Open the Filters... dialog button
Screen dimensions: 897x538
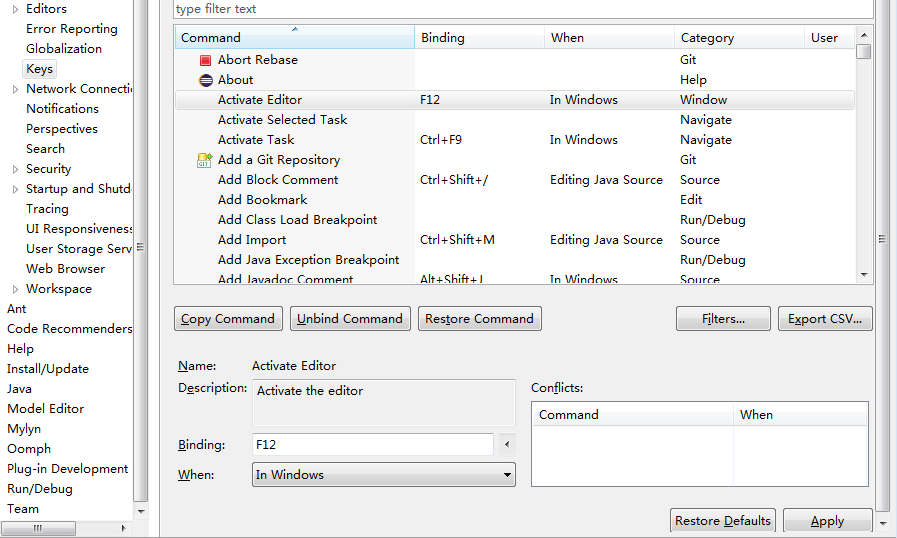click(723, 319)
